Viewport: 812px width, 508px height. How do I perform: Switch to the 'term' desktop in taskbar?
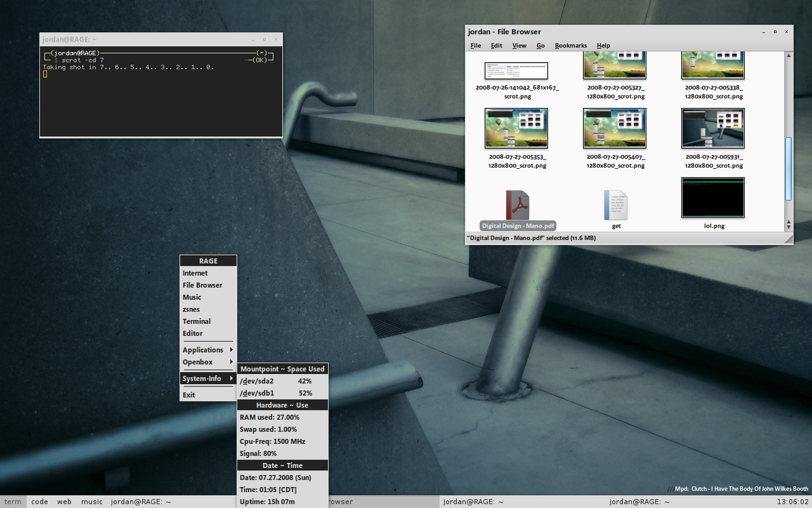[x=13, y=502]
